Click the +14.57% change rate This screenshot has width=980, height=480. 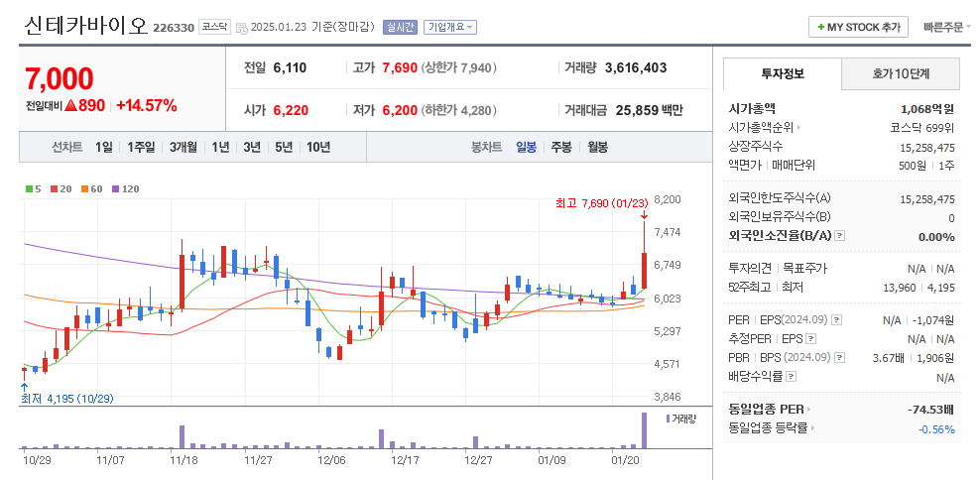point(146,106)
